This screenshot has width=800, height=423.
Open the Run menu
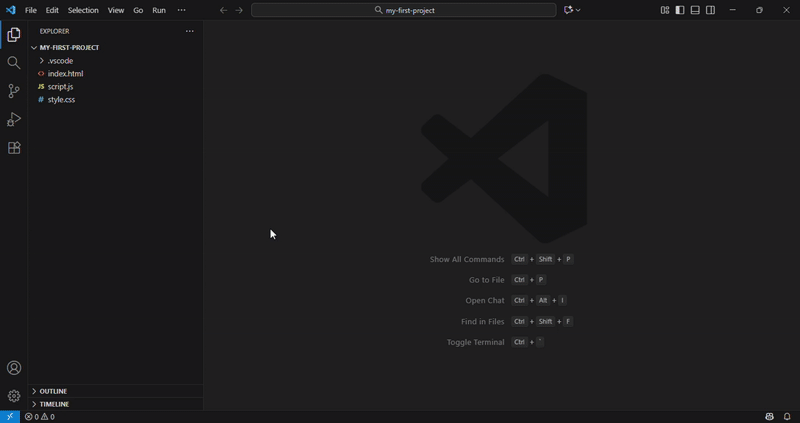coord(159,10)
